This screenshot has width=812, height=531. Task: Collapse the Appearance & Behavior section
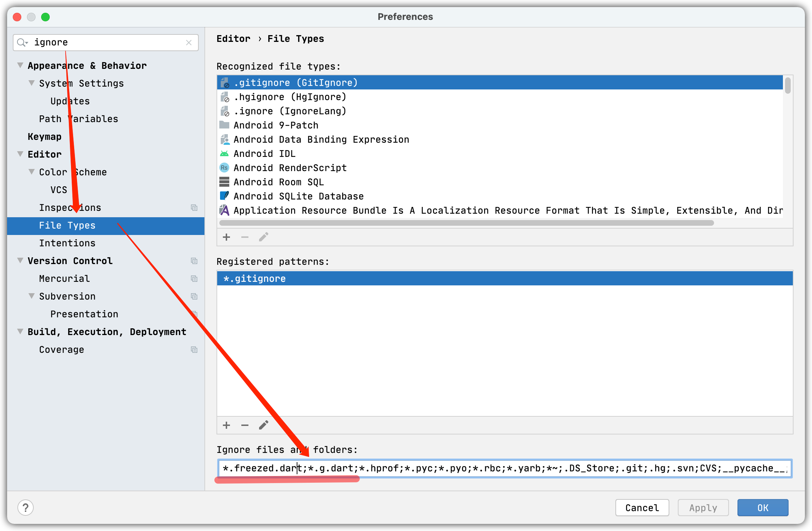tap(20, 65)
